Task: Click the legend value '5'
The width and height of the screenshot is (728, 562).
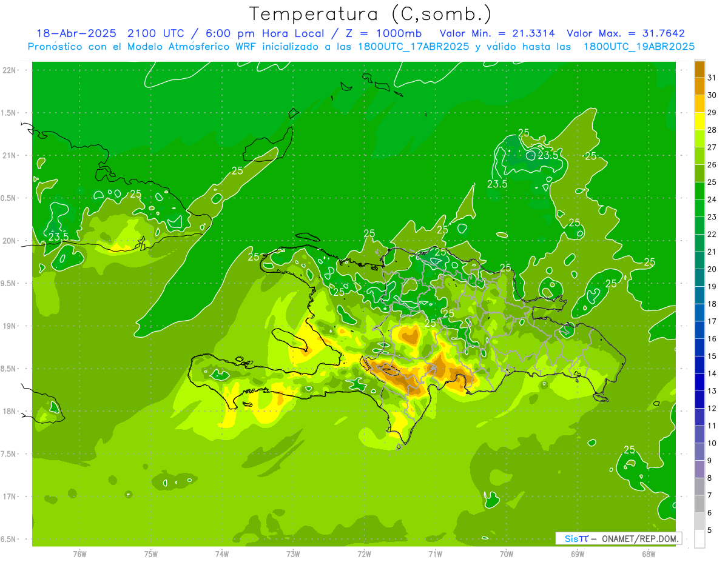Action: 710,530
